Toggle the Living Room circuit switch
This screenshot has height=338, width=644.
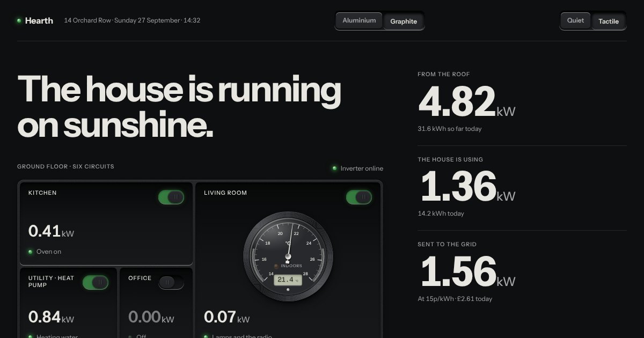point(359,197)
